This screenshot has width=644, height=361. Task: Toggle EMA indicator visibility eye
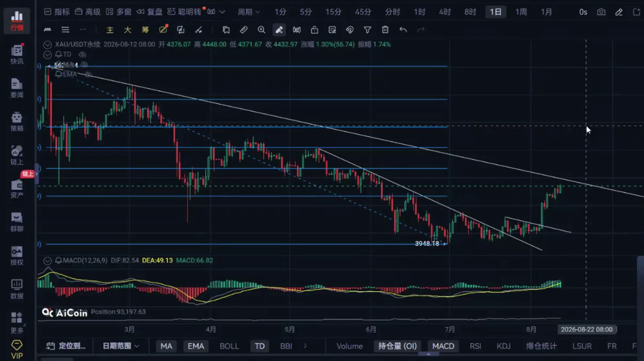[x=88, y=74]
